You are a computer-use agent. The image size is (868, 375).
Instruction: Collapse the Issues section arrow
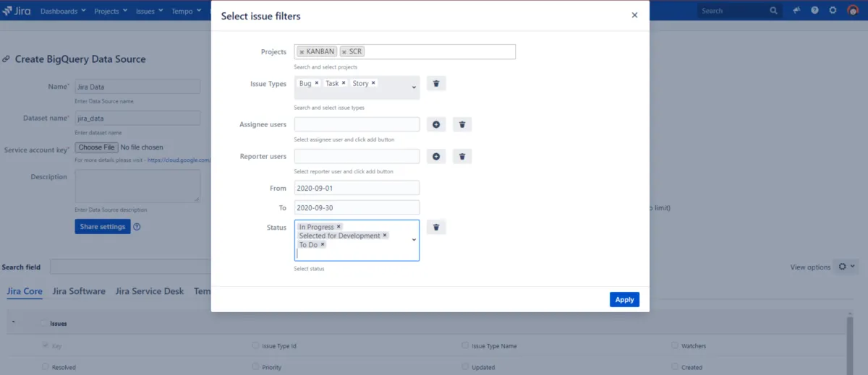(x=13, y=323)
